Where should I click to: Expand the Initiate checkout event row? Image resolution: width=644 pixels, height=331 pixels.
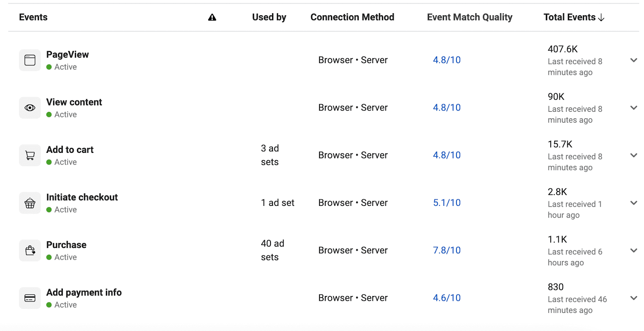pyautogui.click(x=634, y=203)
